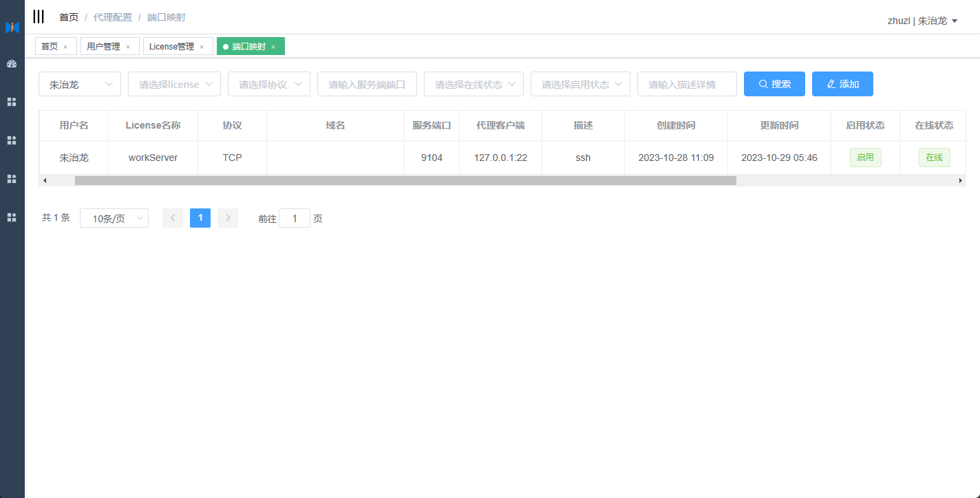Open the dashboard gauge icon in sidebar
The height and width of the screenshot is (498, 980).
(x=12, y=64)
